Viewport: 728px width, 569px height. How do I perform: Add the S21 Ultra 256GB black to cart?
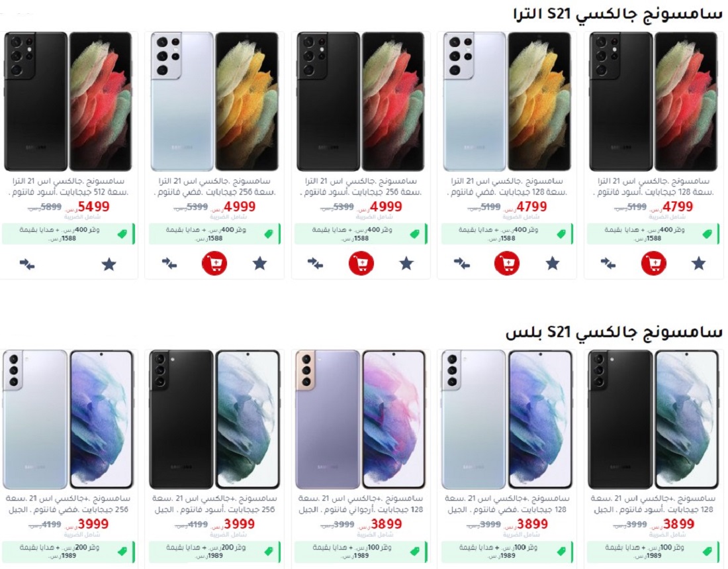point(361,264)
